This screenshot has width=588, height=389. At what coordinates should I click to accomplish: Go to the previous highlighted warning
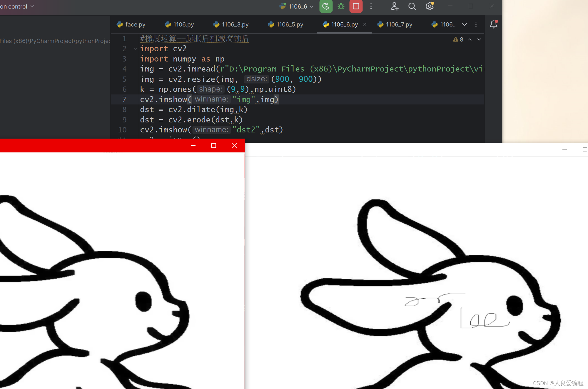coord(470,39)
